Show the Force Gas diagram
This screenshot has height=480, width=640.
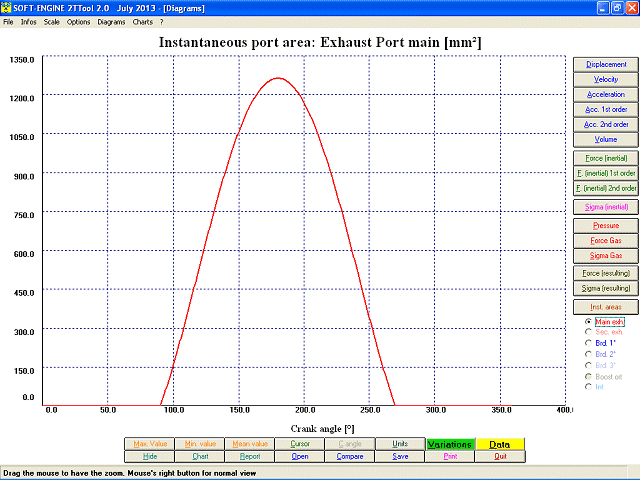(606, 241)
